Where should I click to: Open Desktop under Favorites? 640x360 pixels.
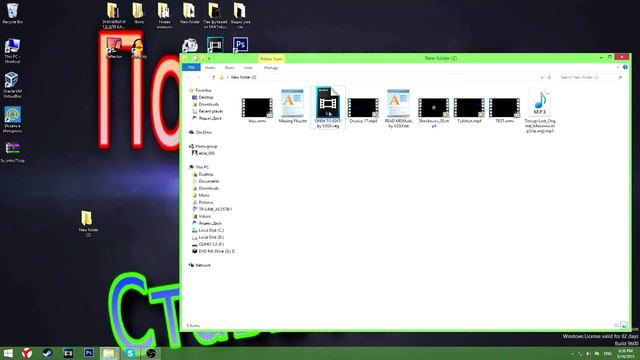(206, 97)
